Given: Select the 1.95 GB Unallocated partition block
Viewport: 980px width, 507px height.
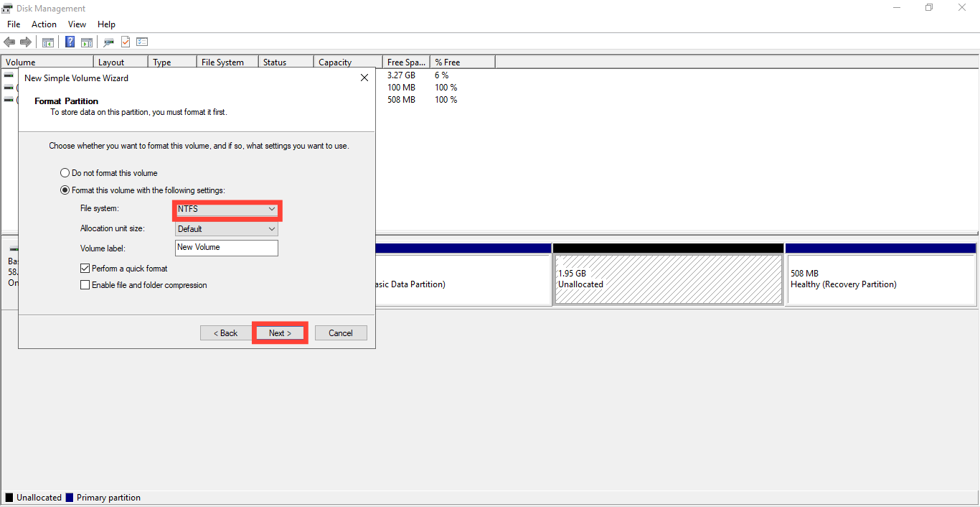Looking at the screenshot, I should (668, 279).
